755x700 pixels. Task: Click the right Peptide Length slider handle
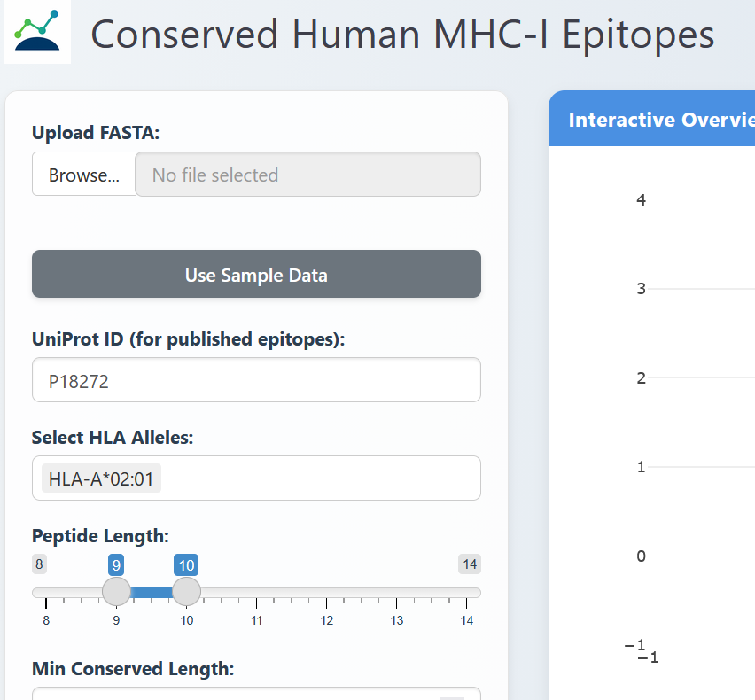[186, 591]
